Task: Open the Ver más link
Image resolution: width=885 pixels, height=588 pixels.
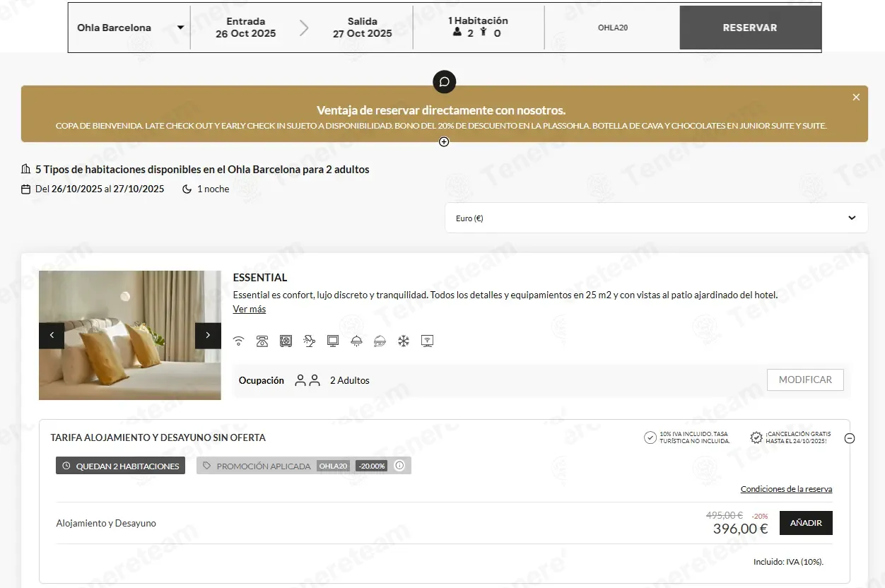Action: (250, 310)
